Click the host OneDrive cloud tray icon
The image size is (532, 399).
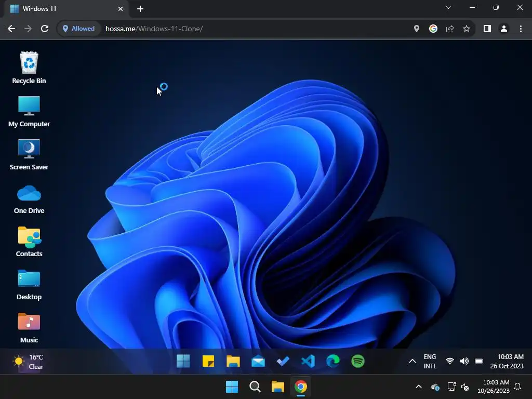(x=435, y=387)
